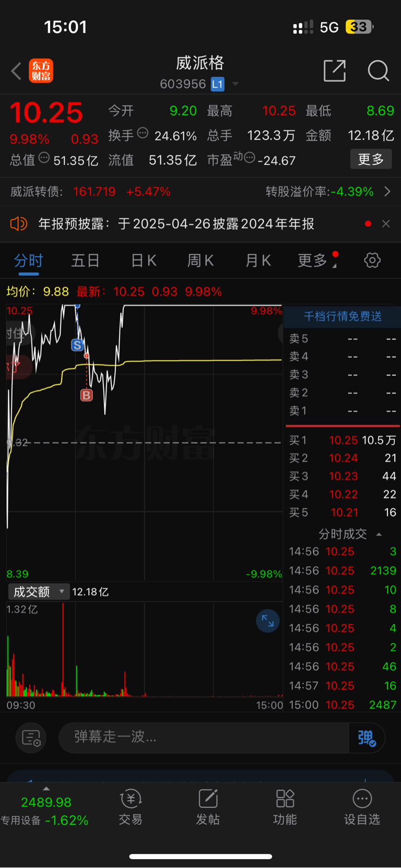Switch to the 周K tab
401x868 pixels.
(x=200, y=260)
